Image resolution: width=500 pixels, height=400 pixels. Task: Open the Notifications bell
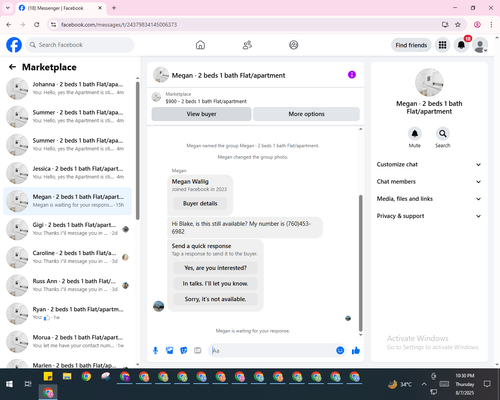(461, 45)
